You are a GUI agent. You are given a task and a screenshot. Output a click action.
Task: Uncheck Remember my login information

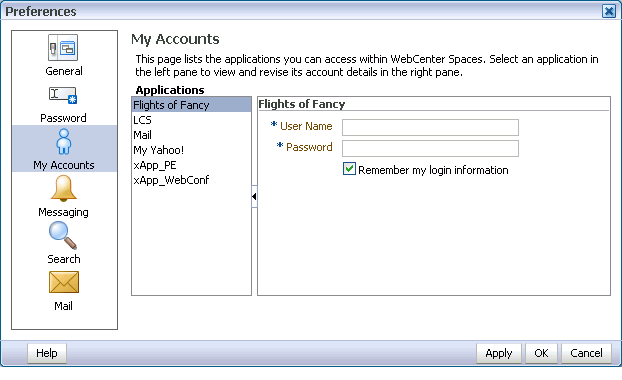tap(349, 169)
